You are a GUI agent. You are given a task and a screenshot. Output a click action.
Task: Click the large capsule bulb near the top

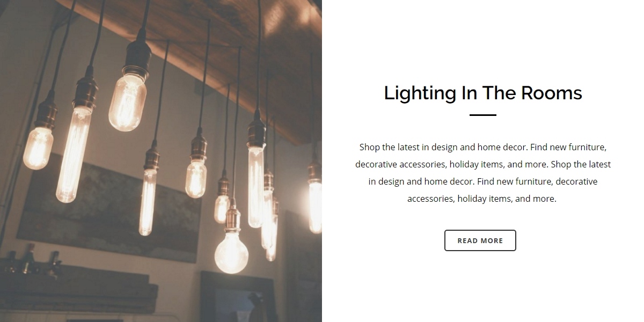[x=128, y=101]
